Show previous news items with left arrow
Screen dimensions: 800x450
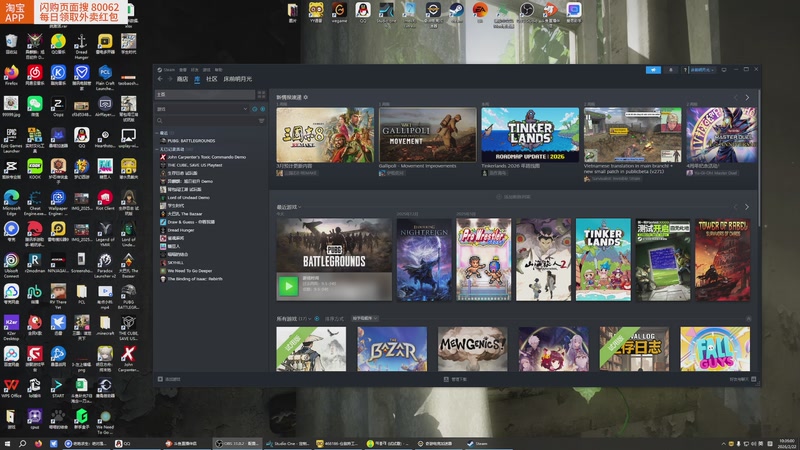(x=736, y=97)
